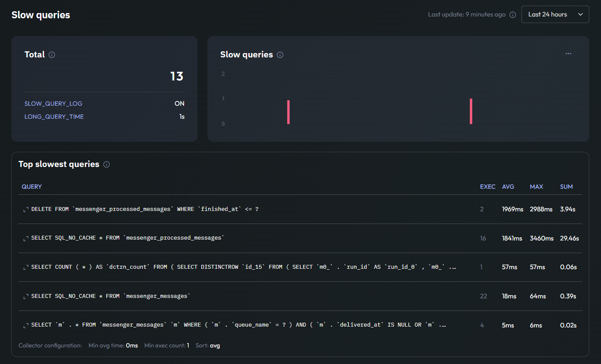
Task: Click the DELETE FROM query text
Action: click(145, 209)
